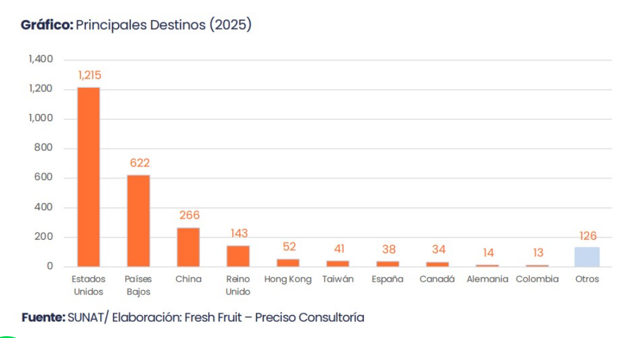This screenshot has height=338, width=644.
Task: Select the España category label
Action: (387, 279)
